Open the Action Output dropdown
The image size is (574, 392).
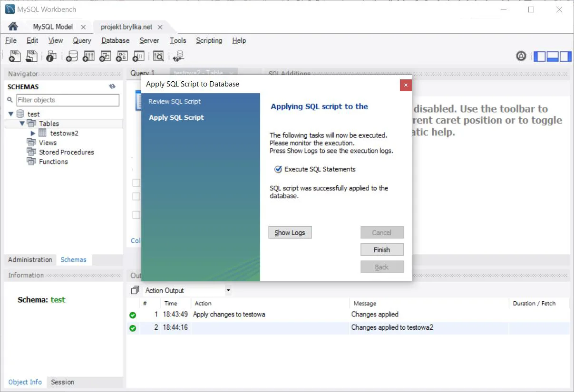point(228,290)
